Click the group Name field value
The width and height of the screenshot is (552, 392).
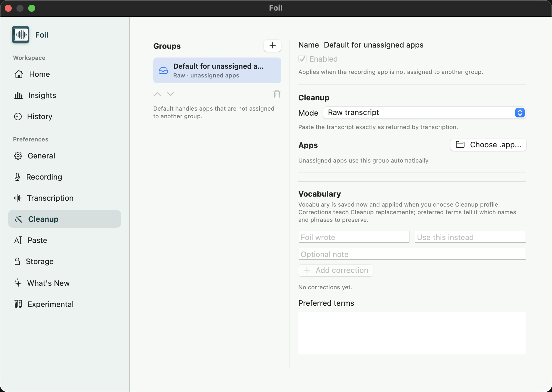373,45
